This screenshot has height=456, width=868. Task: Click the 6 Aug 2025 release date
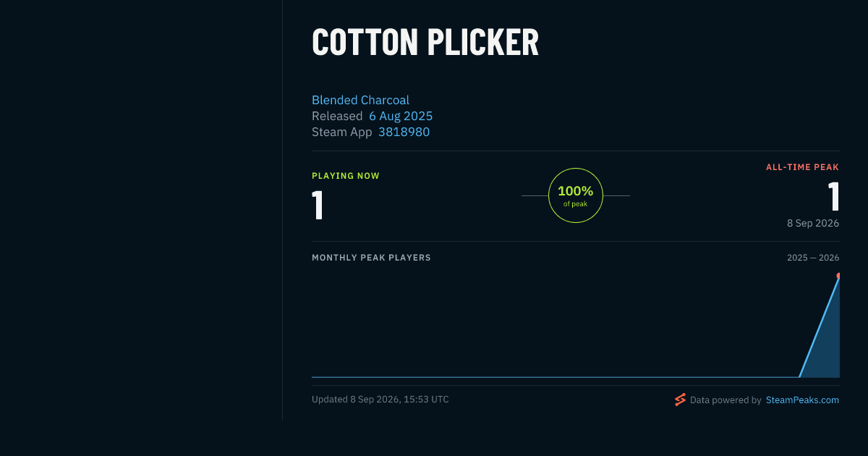tap(401, 116)
